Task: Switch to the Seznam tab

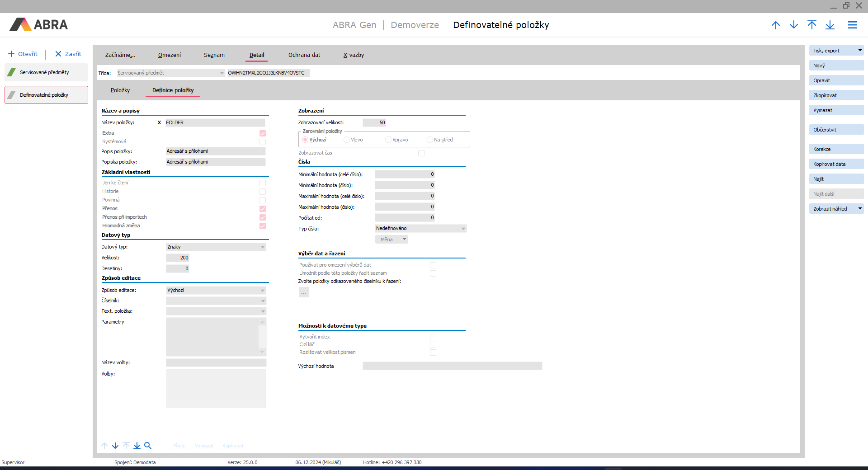Action: click(214, 55)
